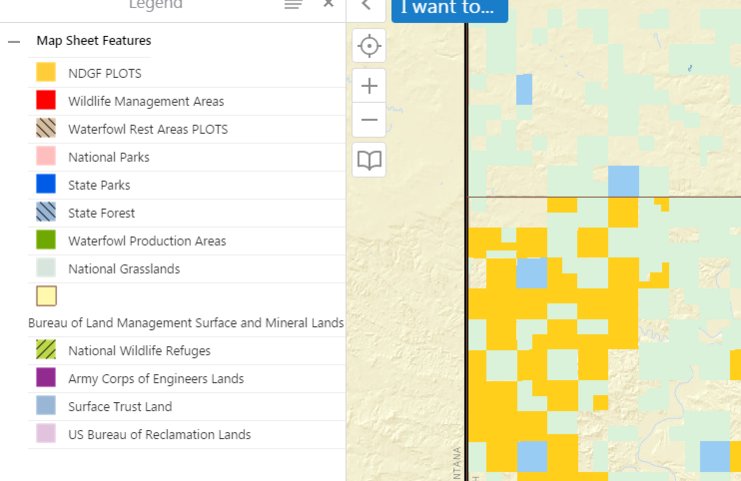Viewport: 741px width, 481px height.
Task: Click Bureau of Land Management legend label
Action: click(x=186, y=323)
